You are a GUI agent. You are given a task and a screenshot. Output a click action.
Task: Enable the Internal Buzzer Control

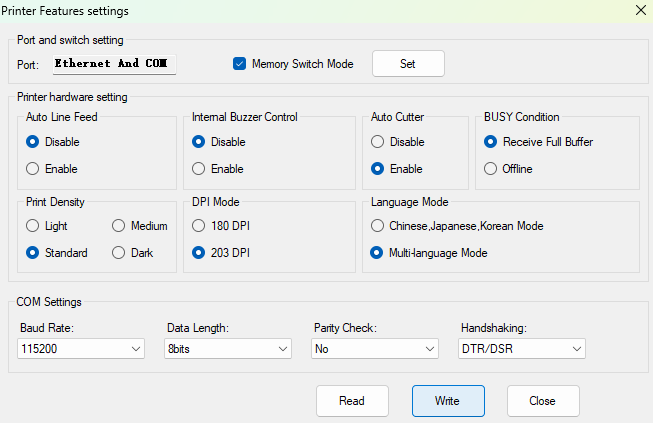click(x=199, y=169)
